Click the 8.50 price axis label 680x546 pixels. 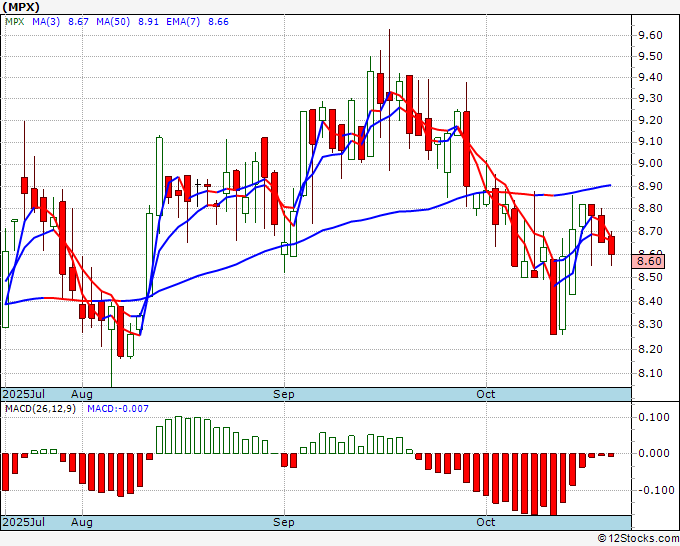tap(650, 277)
